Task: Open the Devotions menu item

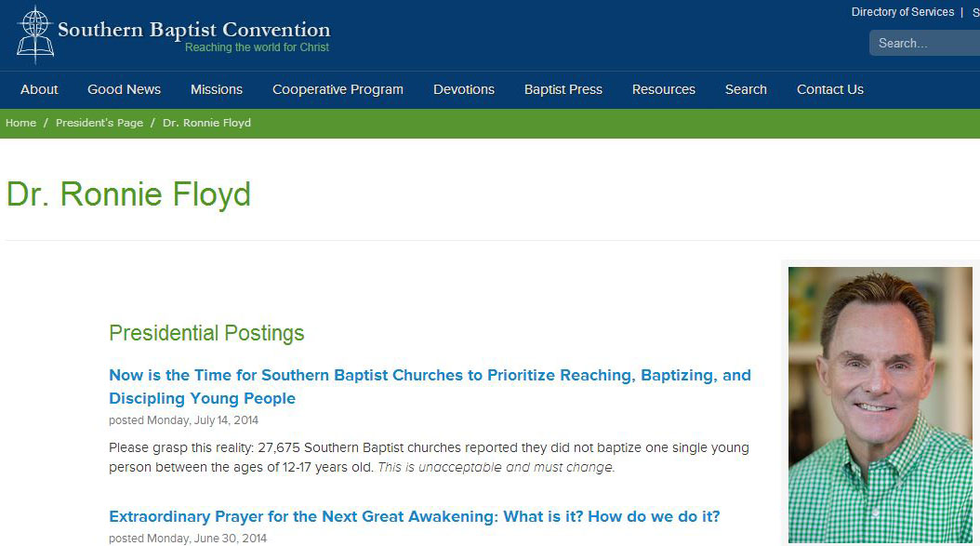Action: pyautogui.click(x=464, y=89)
